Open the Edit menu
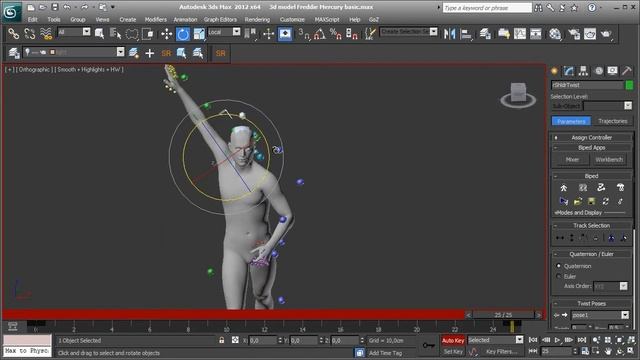Viewport: 640px width, 360px height. 33,19
